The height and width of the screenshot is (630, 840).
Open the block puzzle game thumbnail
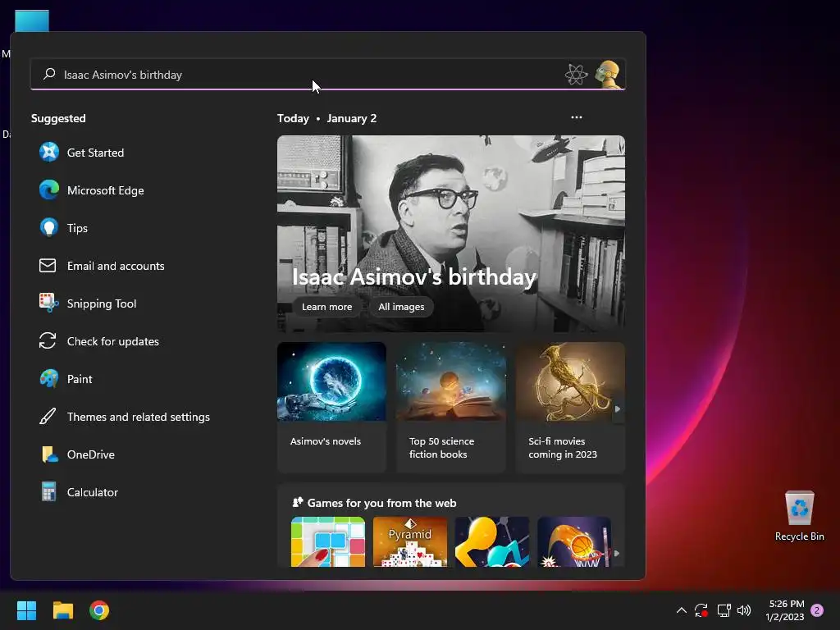328,541
